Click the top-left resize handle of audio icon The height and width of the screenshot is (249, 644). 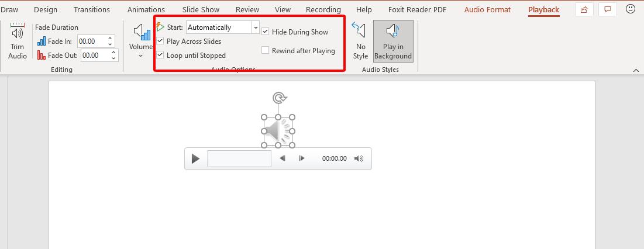pos(265,117)
